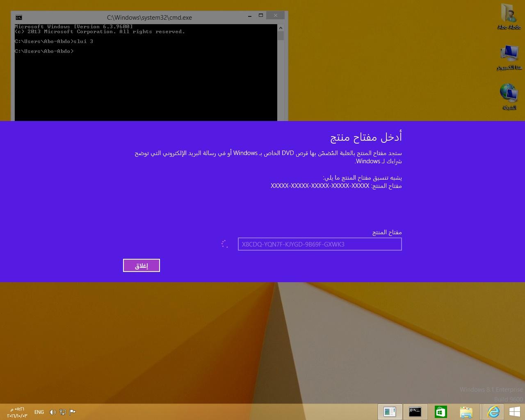Image resolution: width=525 pixels, height=420 pixels.
Task: Open the Windows Store taskbar icon
Action: (441, 412)
